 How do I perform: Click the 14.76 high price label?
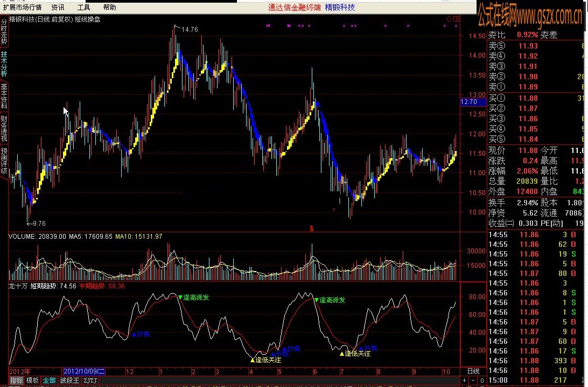click(190, 29)
